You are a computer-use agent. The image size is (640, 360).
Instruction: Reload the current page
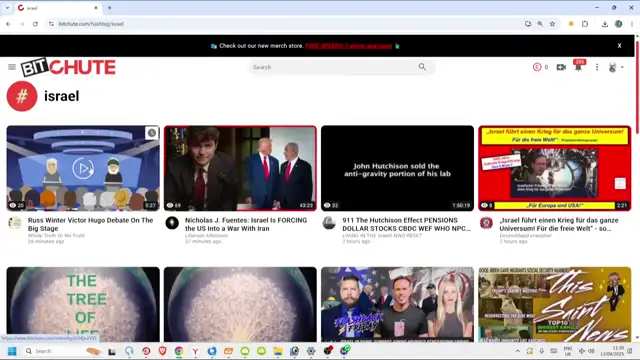[36, 24]
